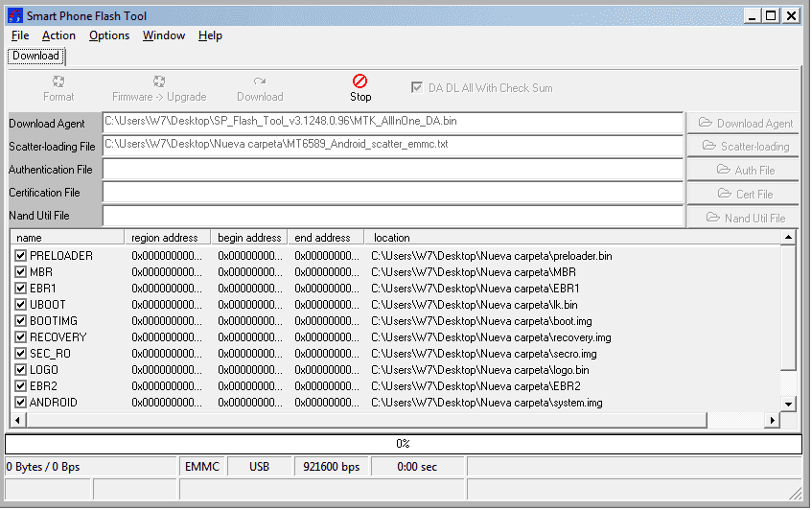Click the location column header
Image resolution: width=812 pixels, height=510 pixels.
(x=572, y=238)
